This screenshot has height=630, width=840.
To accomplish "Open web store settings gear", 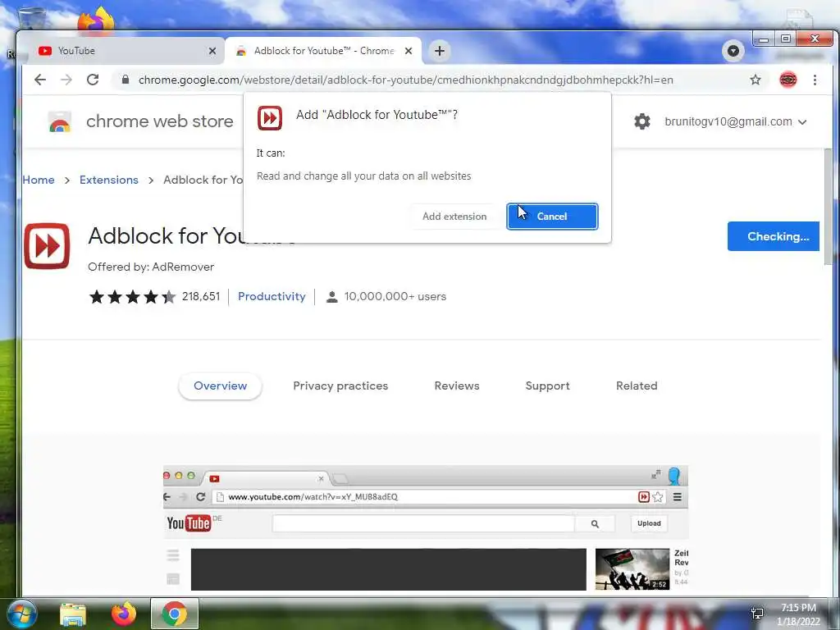I will coord(641,121).
